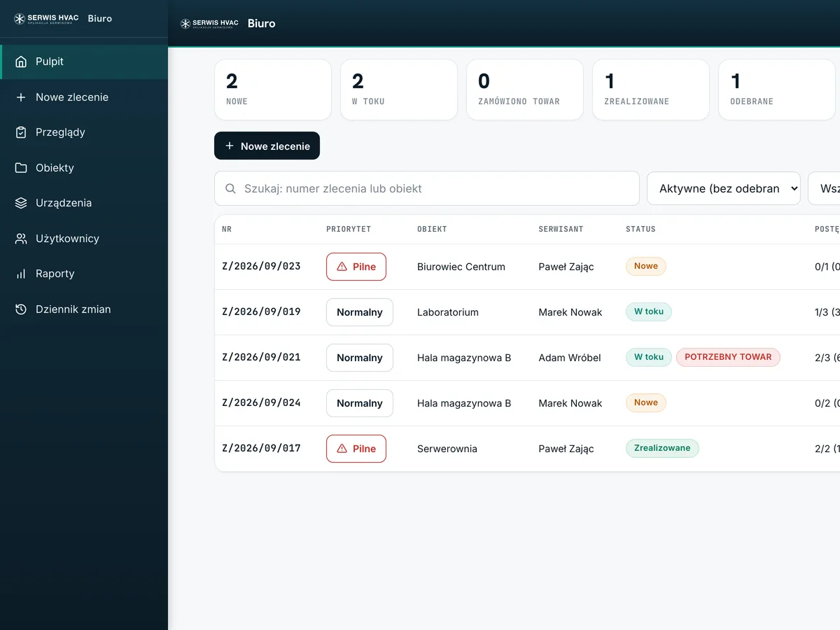Click Normalny priority badge for Z/2026/09/019
Screen dimensions: 840x630
(360, 312)
